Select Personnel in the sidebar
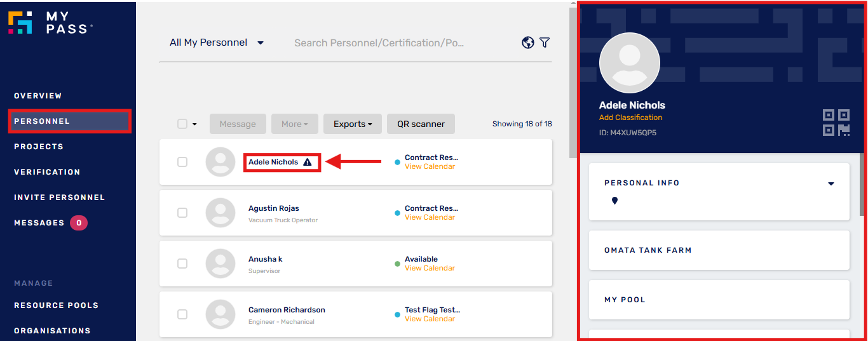The image size is (868, 341). pos(70,121)
